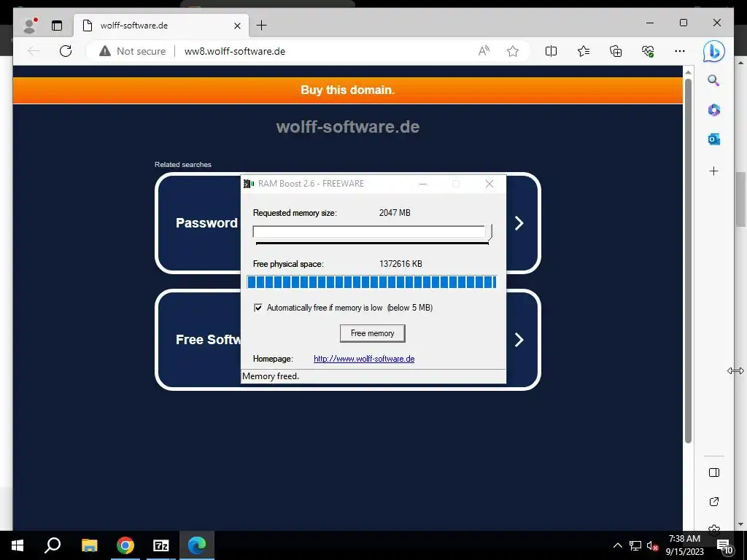
Task: Open the split screen view icon
Action: [x=551, y=51]
